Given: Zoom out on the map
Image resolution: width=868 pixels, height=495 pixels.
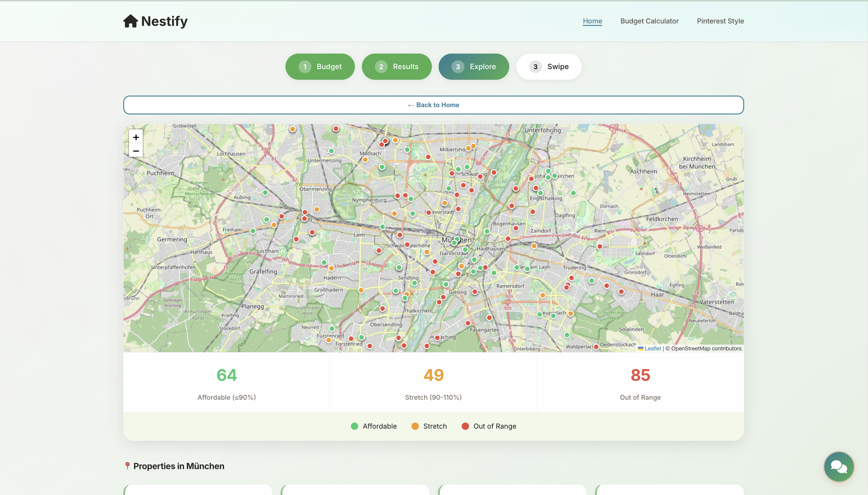Looking at the screenshot, I should [x=136, y=151].
